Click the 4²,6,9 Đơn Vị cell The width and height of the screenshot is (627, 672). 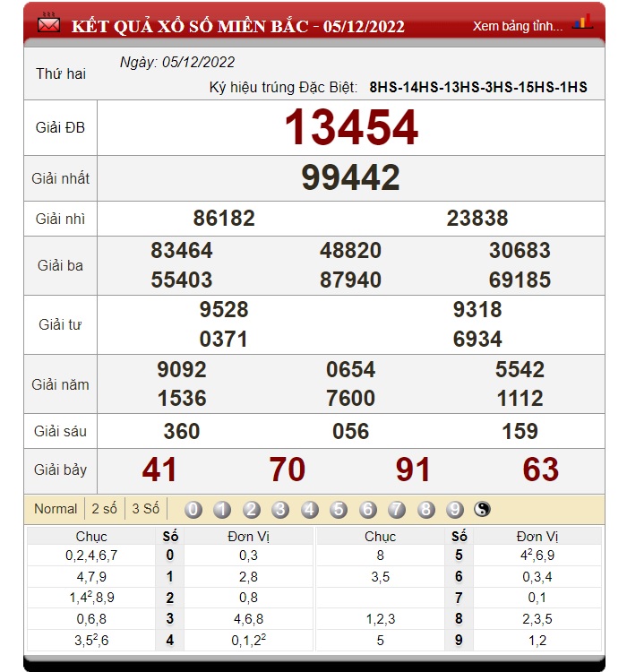tap(537, 556)
